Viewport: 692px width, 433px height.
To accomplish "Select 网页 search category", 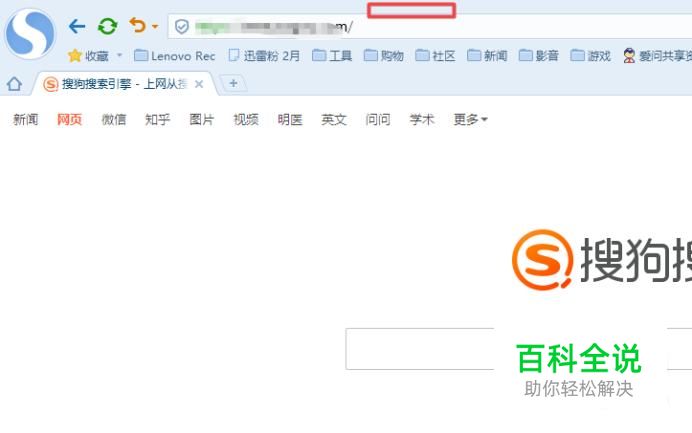I will pyautogui.click(x=70, y=119).
